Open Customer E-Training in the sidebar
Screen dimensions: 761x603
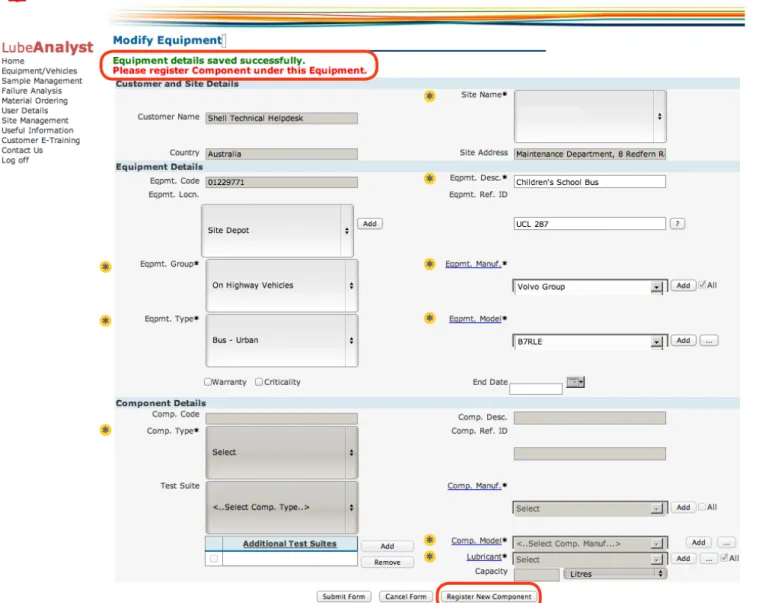coord(41,140)
